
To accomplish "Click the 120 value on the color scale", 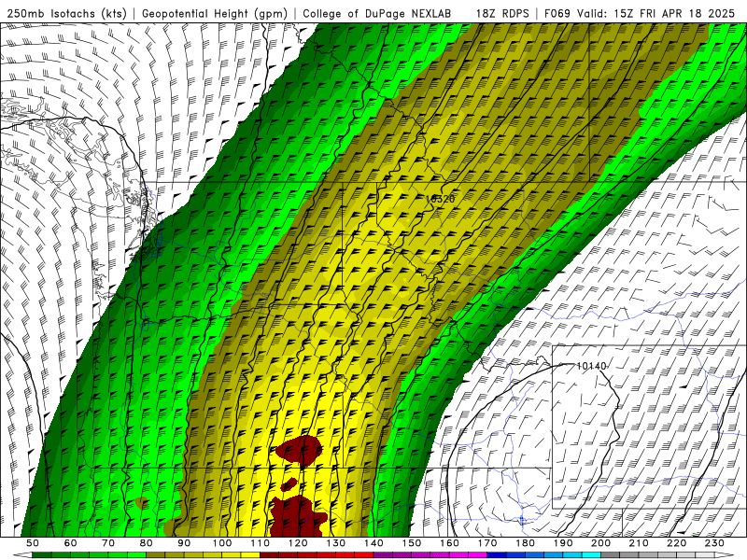I will (298, 543).
